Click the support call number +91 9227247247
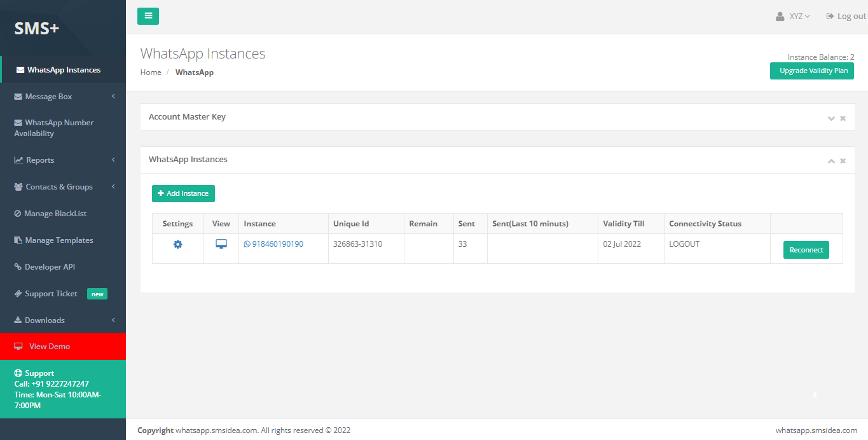868x440 pixels. coord(60,384)
